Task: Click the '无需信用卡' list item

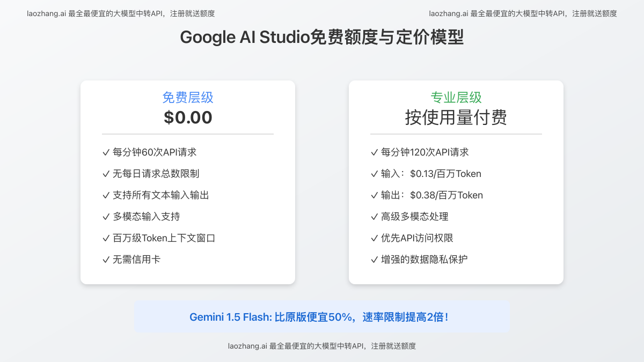Action: tap(131, 260)
